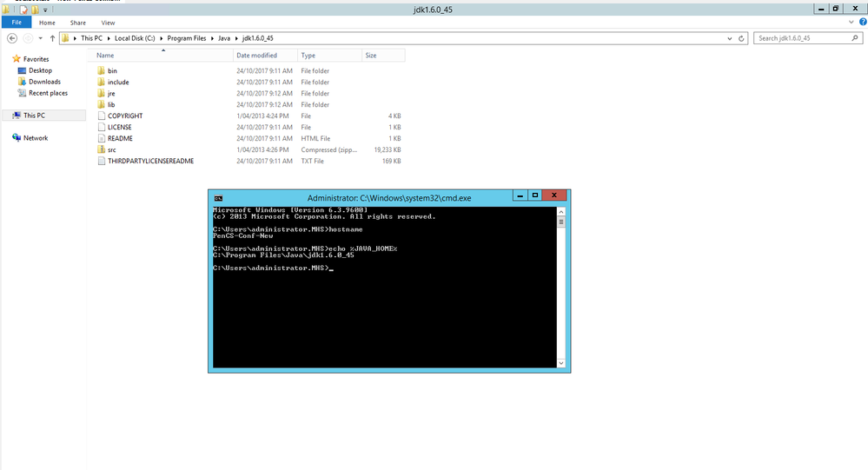Image resolution: width=868 pixels, height=470 pixels.
Task: Select the LICENSE file icon
Action: tap(102, 127)
